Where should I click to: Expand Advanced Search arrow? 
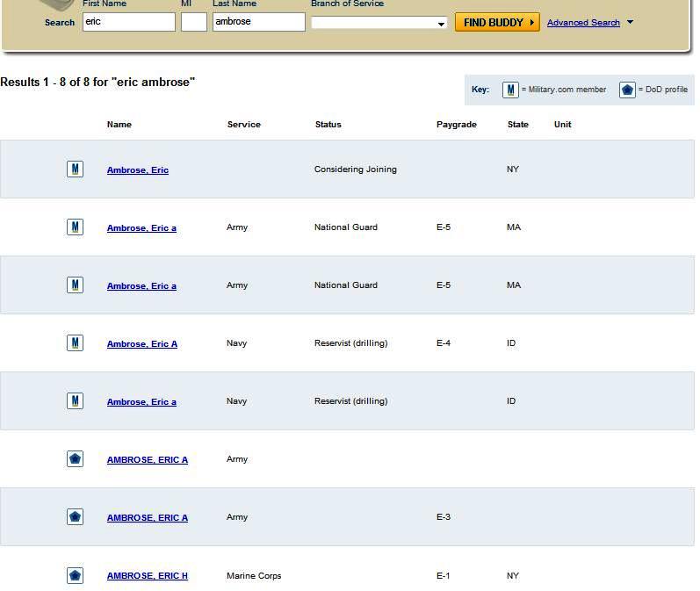[630, 22]
